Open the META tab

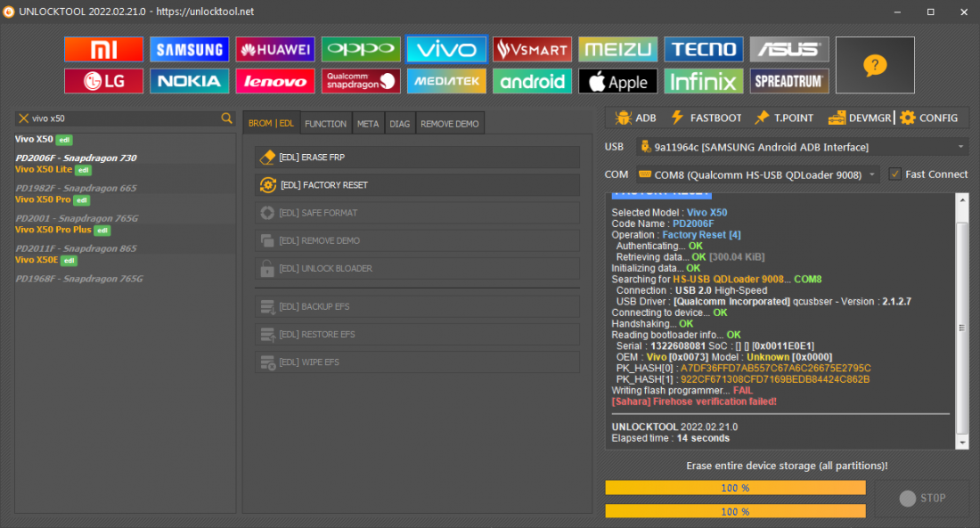click(368, 124)
